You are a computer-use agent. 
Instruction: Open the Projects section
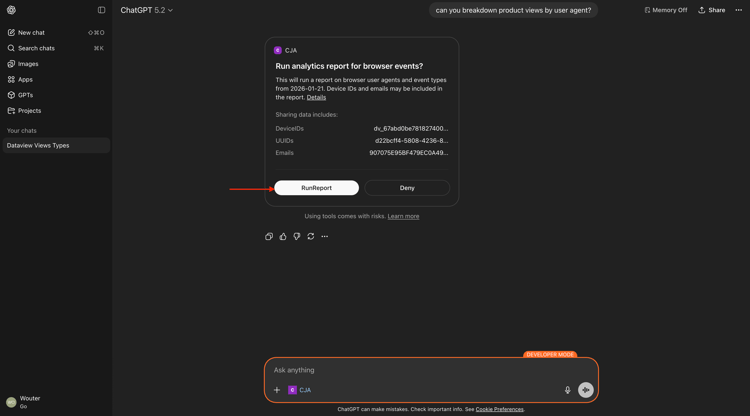56,110
